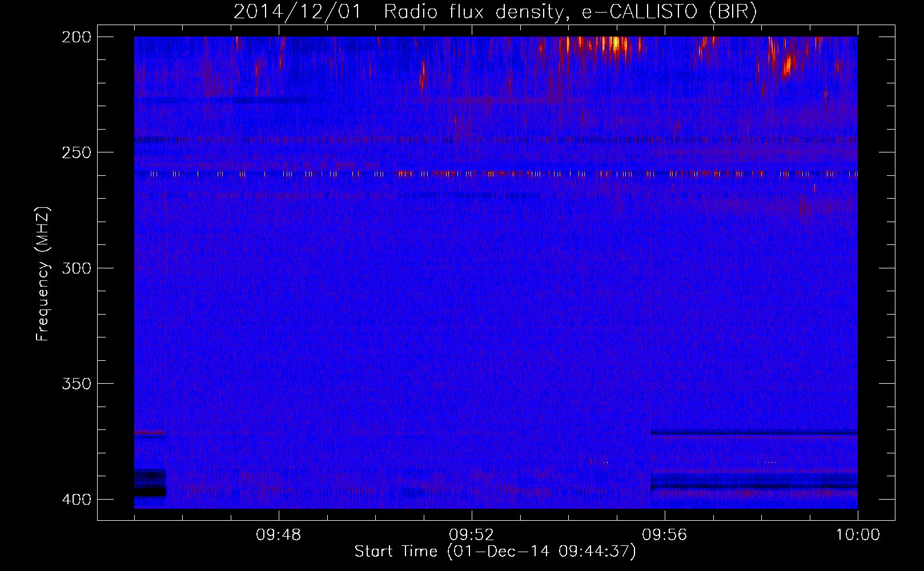Click the 10:00 time tick label
The height and width of the screenshot is (571, 924).
point(858,535)
